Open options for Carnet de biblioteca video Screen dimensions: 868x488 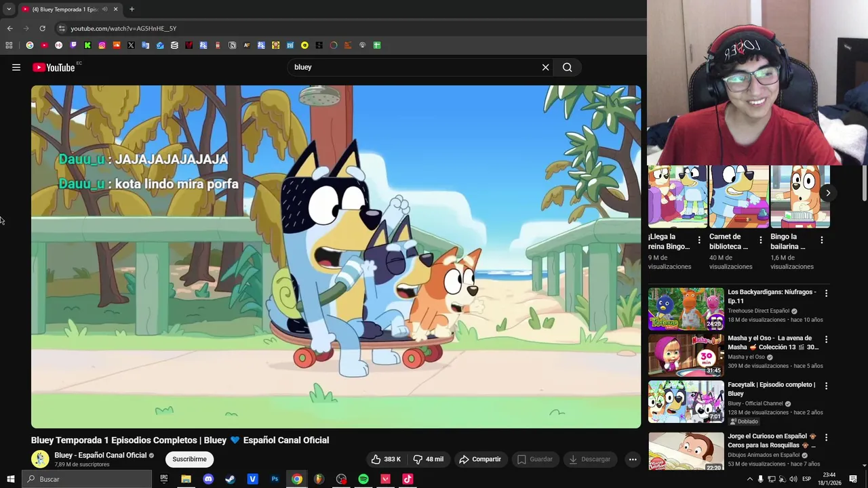(760, 240)
